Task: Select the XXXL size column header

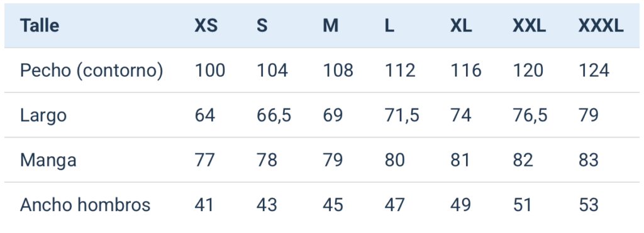Action: click(x=601, y=26)
